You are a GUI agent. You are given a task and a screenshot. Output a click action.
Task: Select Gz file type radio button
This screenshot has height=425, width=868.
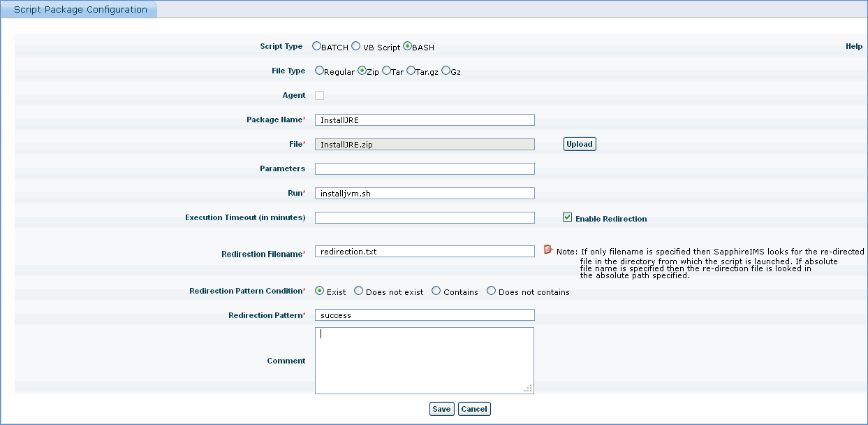(x=446, y=71)
